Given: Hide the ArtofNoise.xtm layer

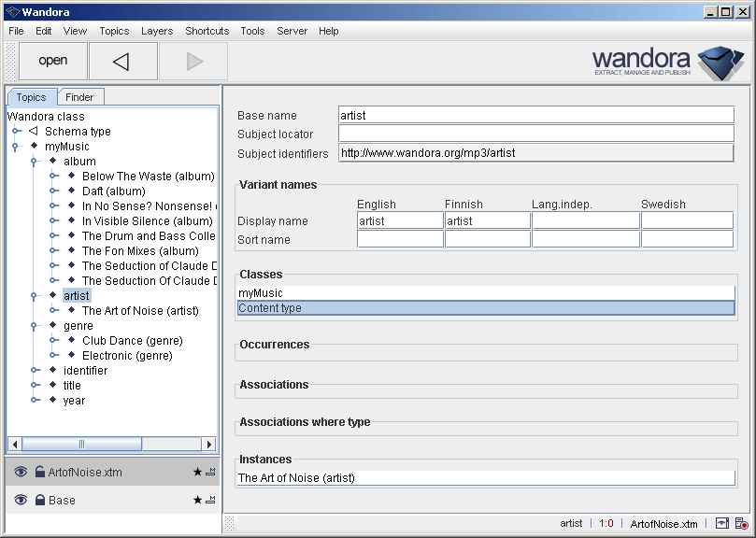Looking at the screenshot, I should click(21, 472).
